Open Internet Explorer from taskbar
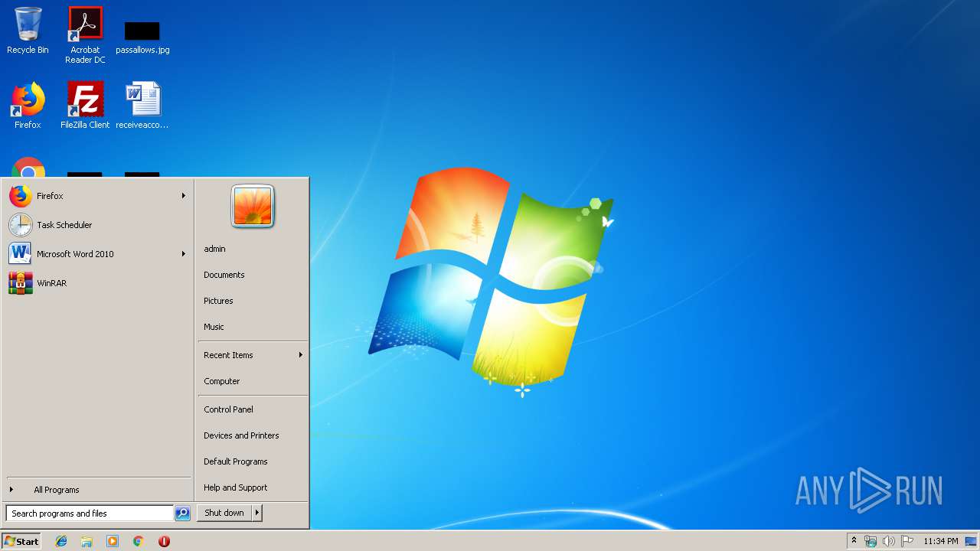This screenshot has width=980, height=551. click(x=61, y=541)
